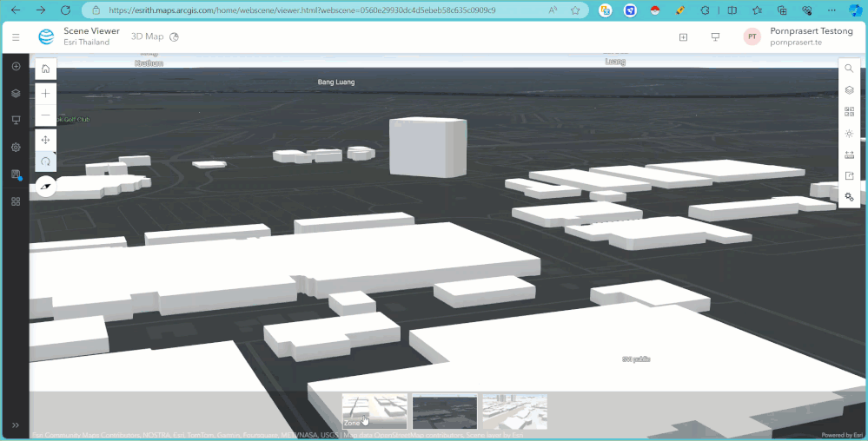Click the read aloud icon in address bar
Image resolution: width=868 pixels, height=441 pixels.
[553, 10]
